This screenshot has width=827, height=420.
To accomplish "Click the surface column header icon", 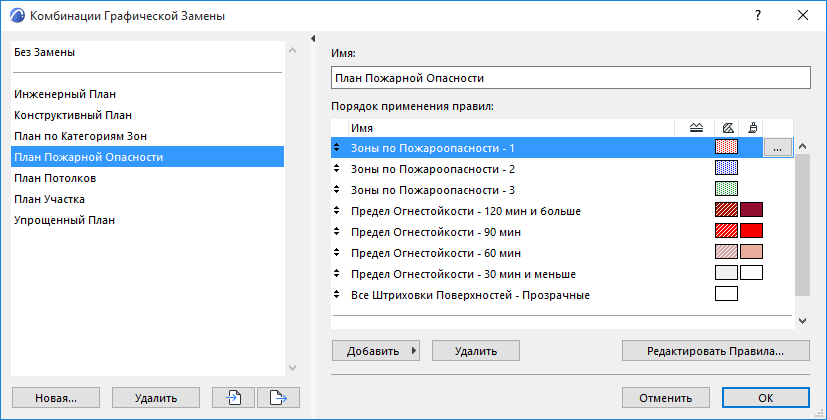I will click(752, 128).
